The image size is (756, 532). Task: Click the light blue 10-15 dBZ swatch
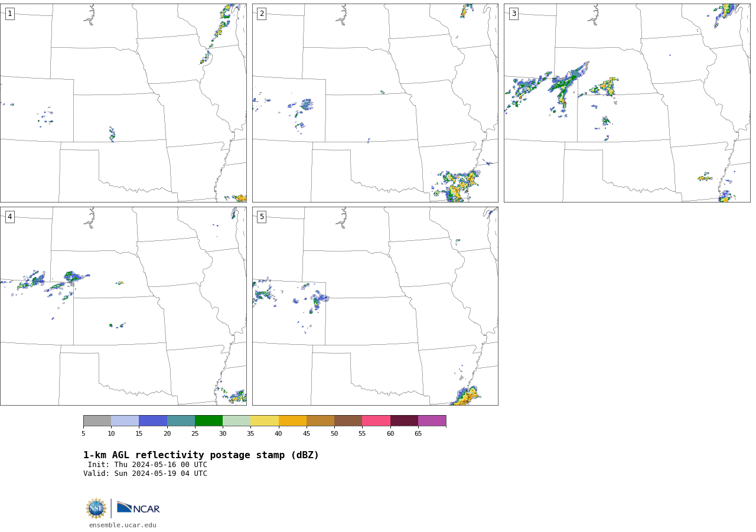point(125,421)
